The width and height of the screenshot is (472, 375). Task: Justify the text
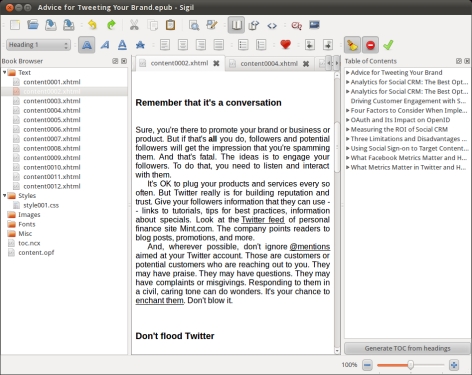[219, 45]
